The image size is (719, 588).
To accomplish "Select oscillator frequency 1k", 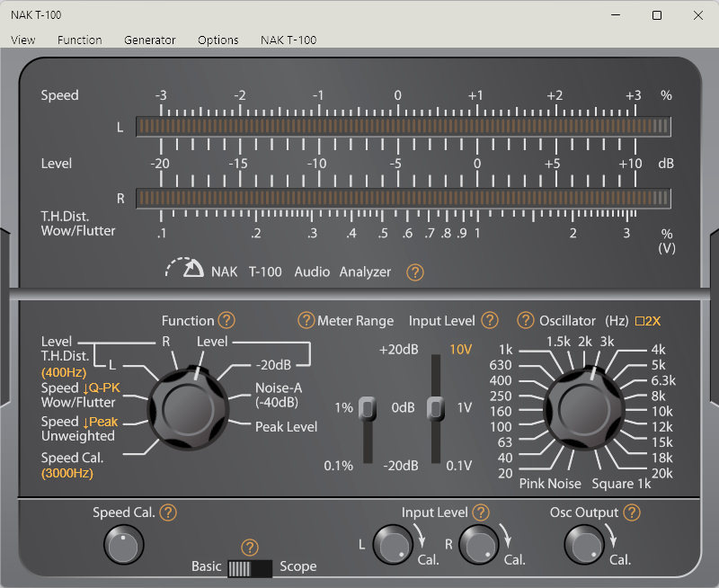I will pyautogui.click(x=506, y=350).
